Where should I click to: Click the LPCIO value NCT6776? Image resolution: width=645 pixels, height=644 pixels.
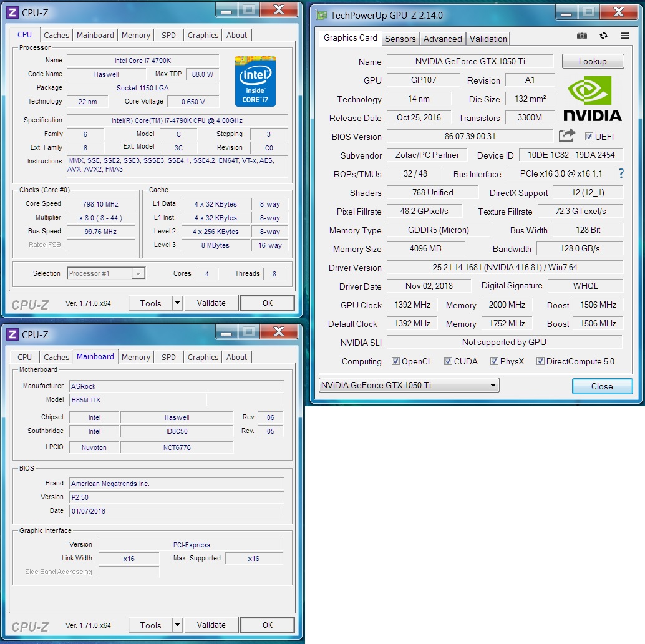177,447
